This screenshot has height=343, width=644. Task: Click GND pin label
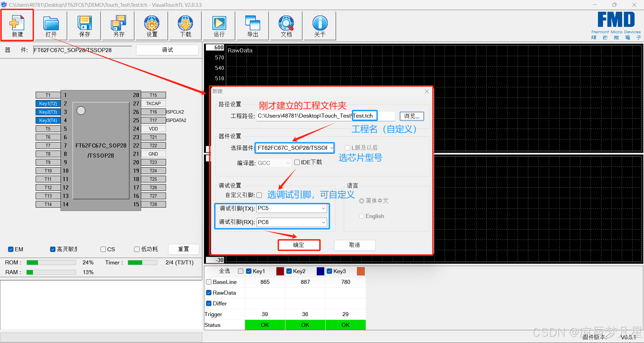153,154
